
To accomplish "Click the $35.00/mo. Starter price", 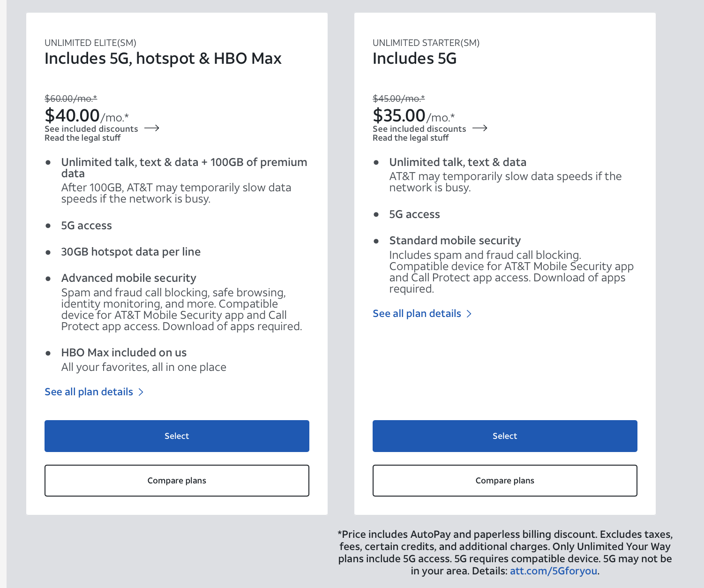I will (413, 115).
